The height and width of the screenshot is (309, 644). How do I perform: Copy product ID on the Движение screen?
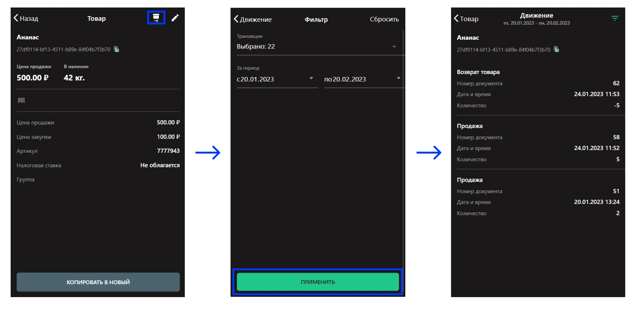coord(556,49)
